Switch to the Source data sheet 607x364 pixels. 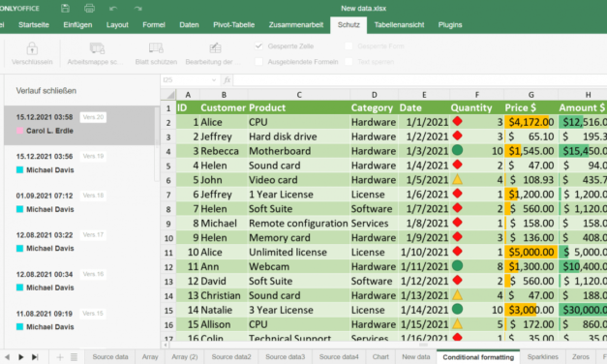(x=110, y=357)
